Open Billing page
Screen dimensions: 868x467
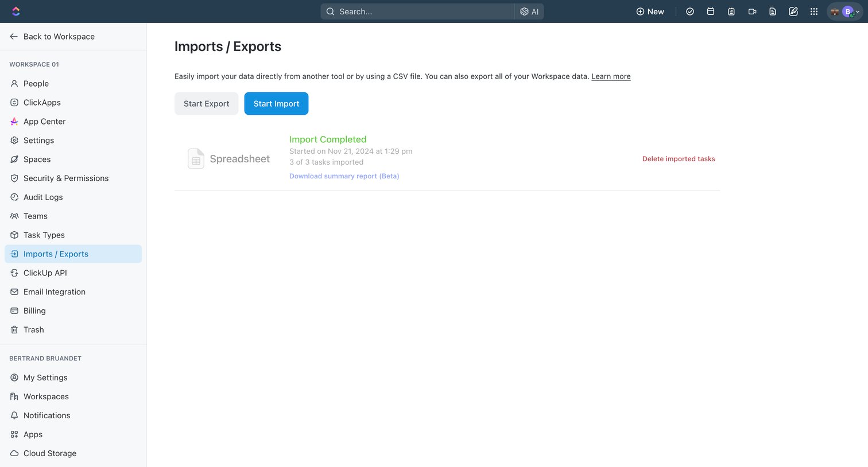click(73, 311)
